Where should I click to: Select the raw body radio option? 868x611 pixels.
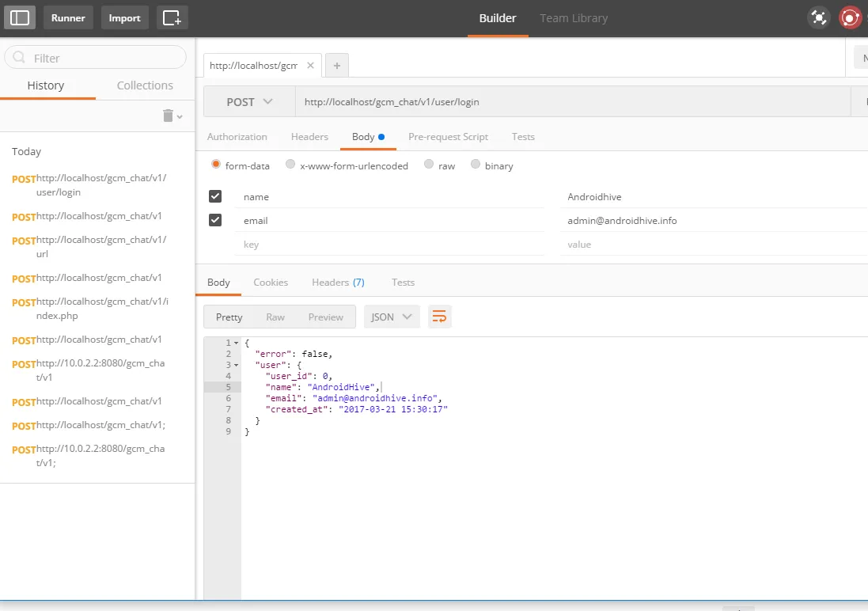point(429,165)
